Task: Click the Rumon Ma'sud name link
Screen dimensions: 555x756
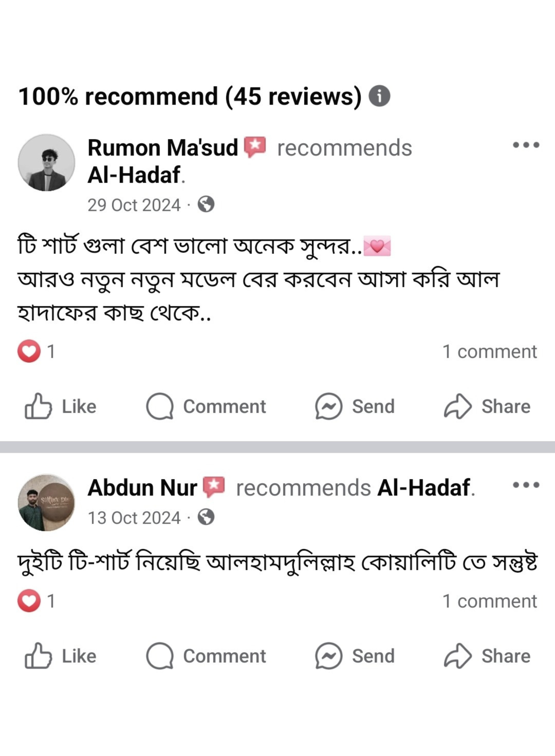Action: [x=163, y=148]
